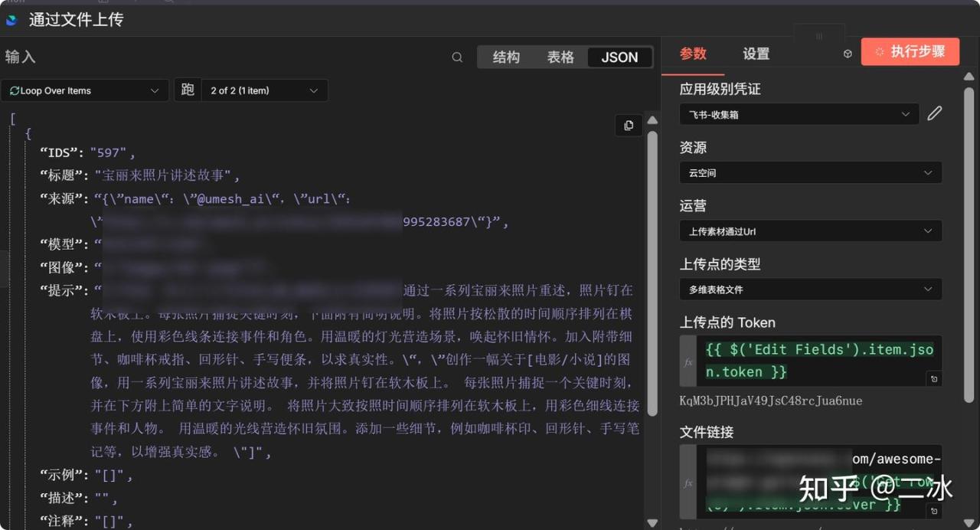Click the Feishu node logo next to 通过文件上传
The image size is (980, 530).
[11, 20]
